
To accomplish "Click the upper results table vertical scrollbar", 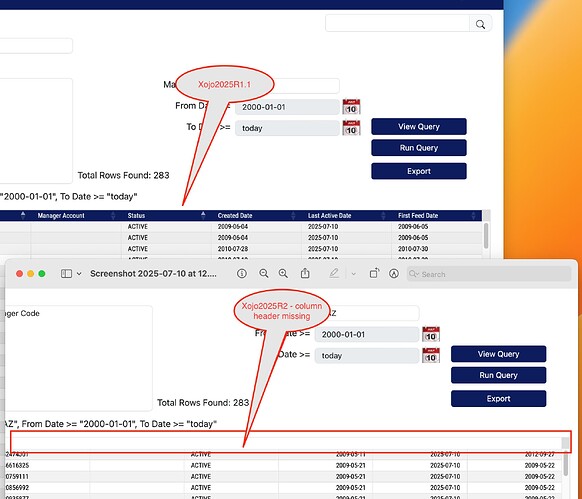I will (x=486, y=235).
